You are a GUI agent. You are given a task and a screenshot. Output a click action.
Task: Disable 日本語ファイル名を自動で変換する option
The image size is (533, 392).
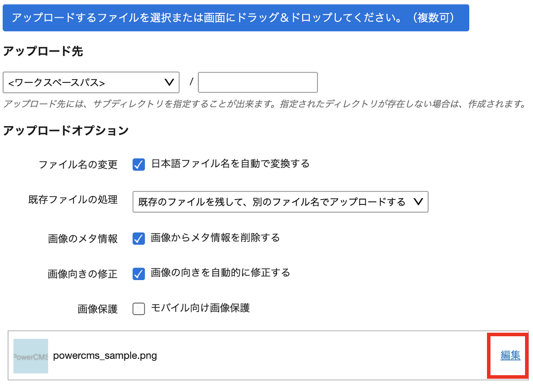coord(139,164)
